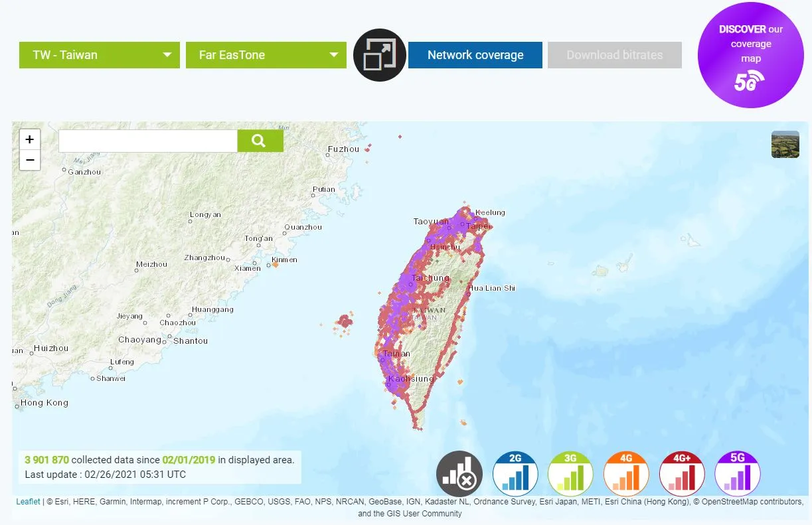The height and width of the screenshot is (525, 812).
Task: Switch to Download bitrates tab
Action: pos(615,55)
